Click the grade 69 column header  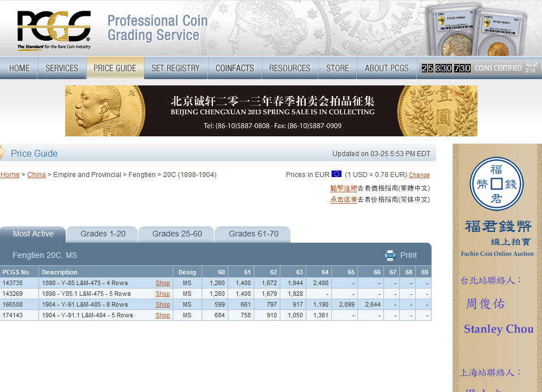[x=424, y=272]
